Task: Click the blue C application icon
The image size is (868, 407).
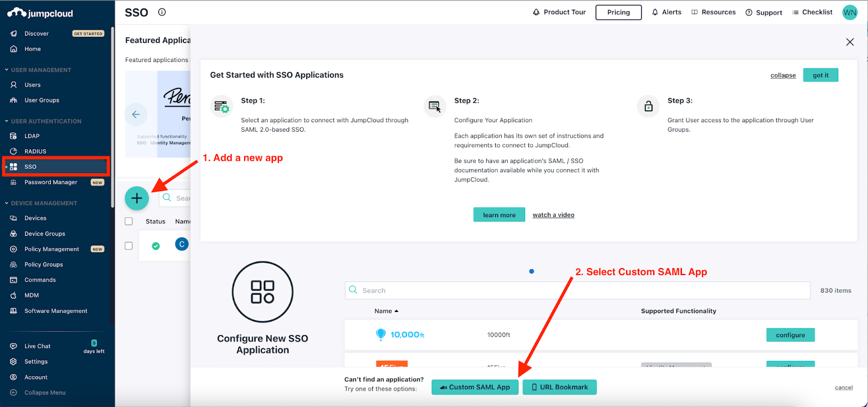Action: 182,244
